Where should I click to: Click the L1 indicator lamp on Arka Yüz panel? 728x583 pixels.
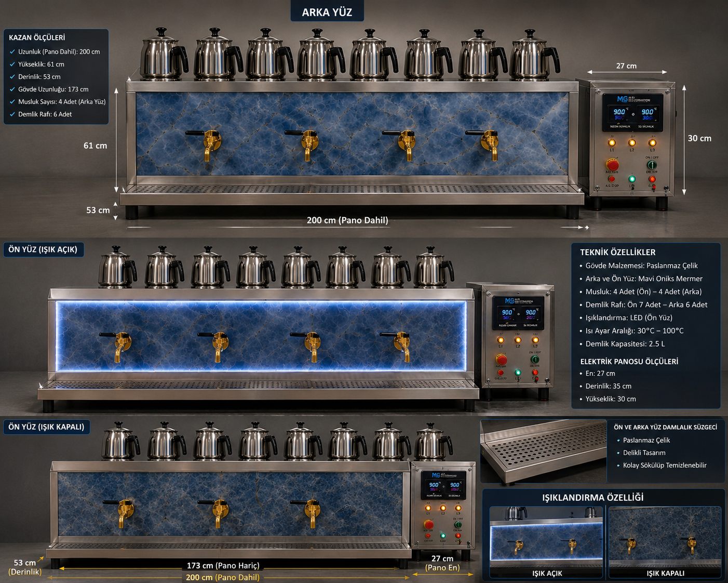coord(612,142)
